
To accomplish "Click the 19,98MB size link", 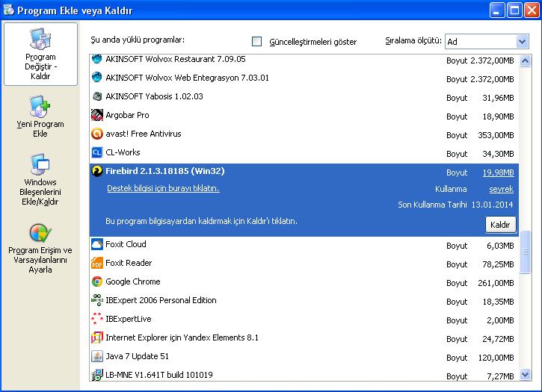I will 498,172.
